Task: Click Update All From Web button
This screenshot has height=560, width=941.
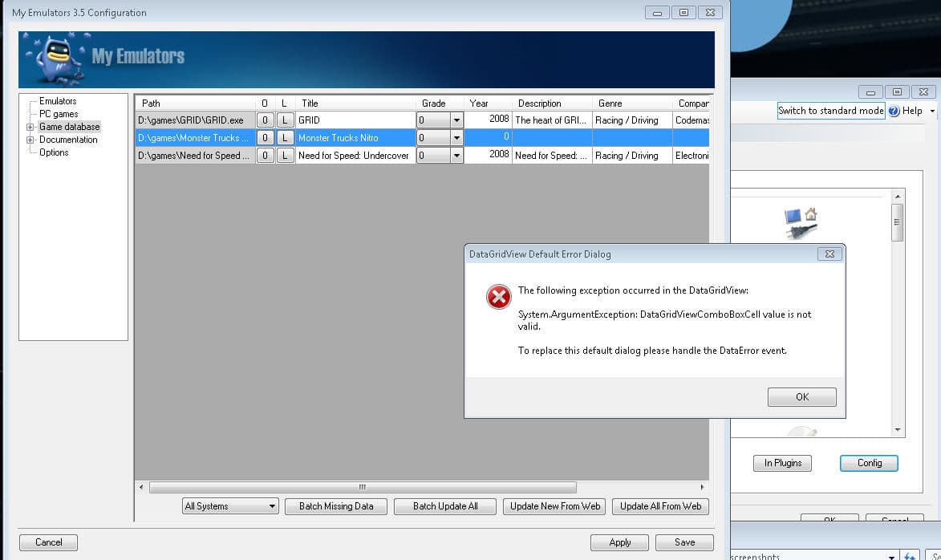Action: 661,506
